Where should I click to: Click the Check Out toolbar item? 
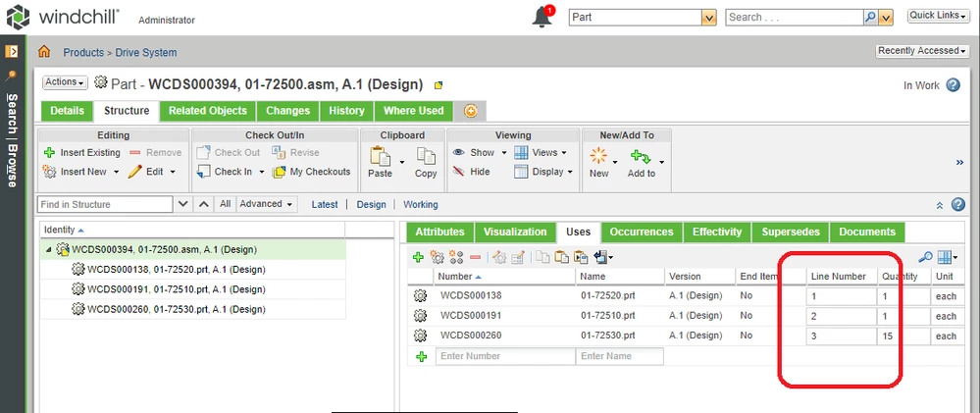click(229, 152)
